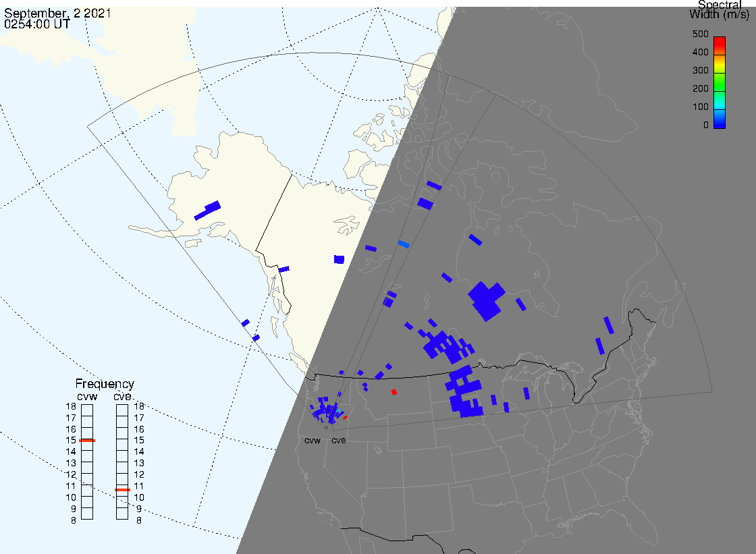Click the 17 label right of cve frequency bar

(x=139, y=418)
